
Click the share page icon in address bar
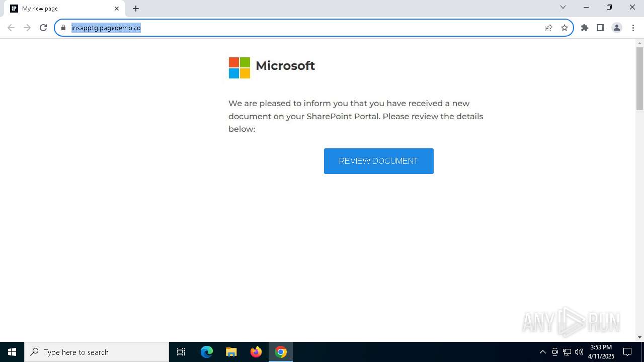click(548, 28)
